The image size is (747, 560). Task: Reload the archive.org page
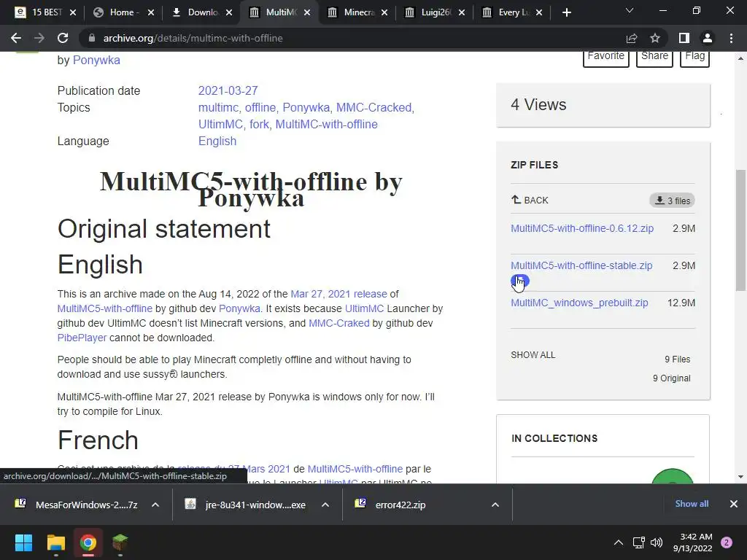(x=63, y=38)
